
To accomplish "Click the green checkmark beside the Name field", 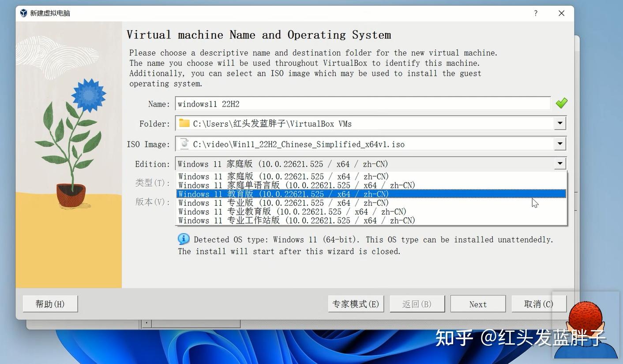I will 561,103.
